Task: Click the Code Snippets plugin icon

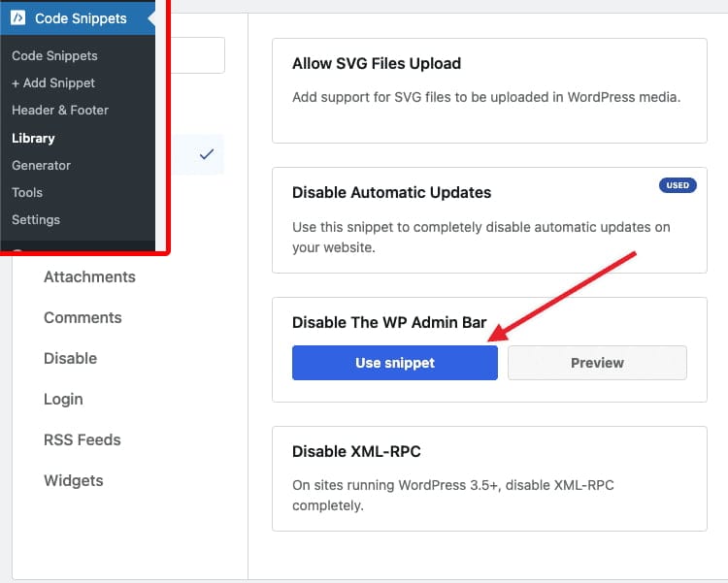Action: pos(18,18)
